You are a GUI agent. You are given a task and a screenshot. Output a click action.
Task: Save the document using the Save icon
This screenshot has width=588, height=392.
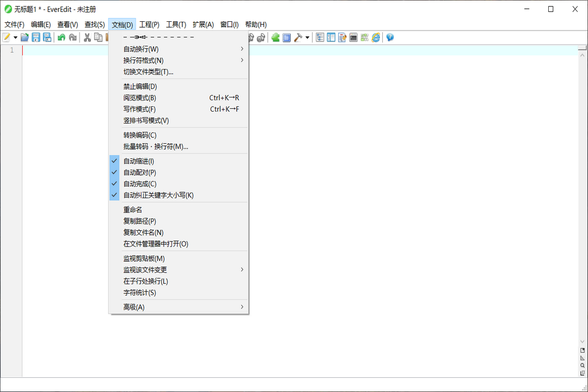35,37
